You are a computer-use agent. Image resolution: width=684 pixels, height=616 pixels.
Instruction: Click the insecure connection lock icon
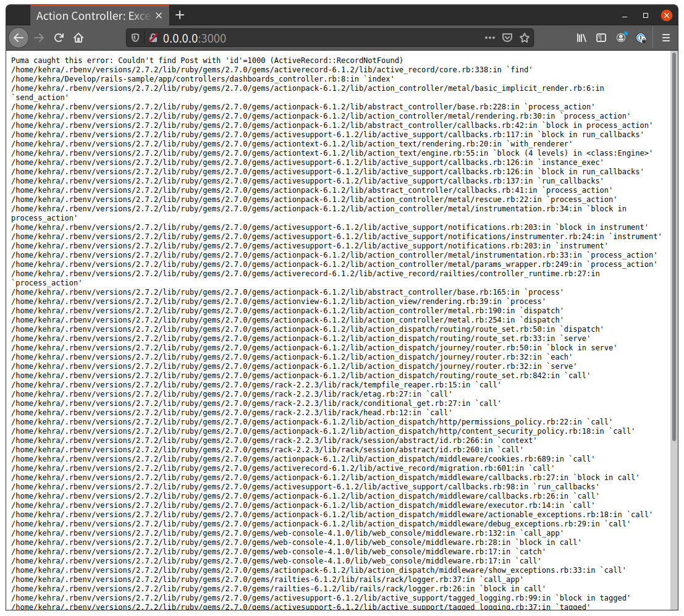[153, 38]
